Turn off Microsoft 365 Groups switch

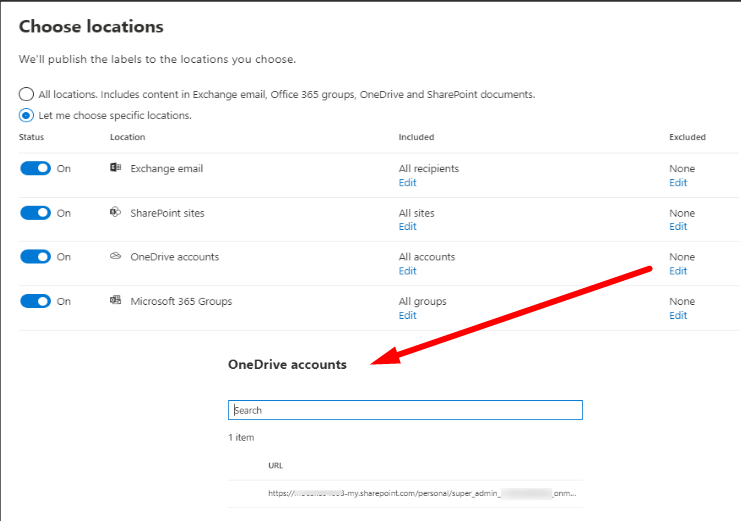(x=35, y=301)
